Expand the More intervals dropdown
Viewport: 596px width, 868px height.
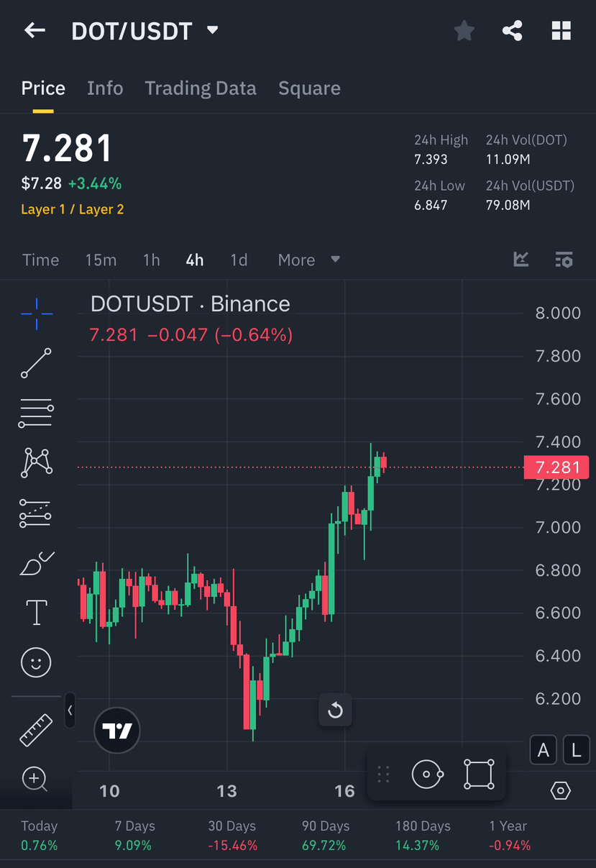tap(309, 260)
